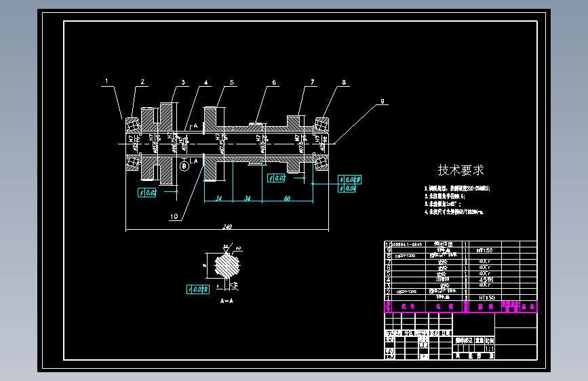The width and height of the screenshot is (588, 381).
Task: Select part callout number 8
Action: (x=344, y=82)
